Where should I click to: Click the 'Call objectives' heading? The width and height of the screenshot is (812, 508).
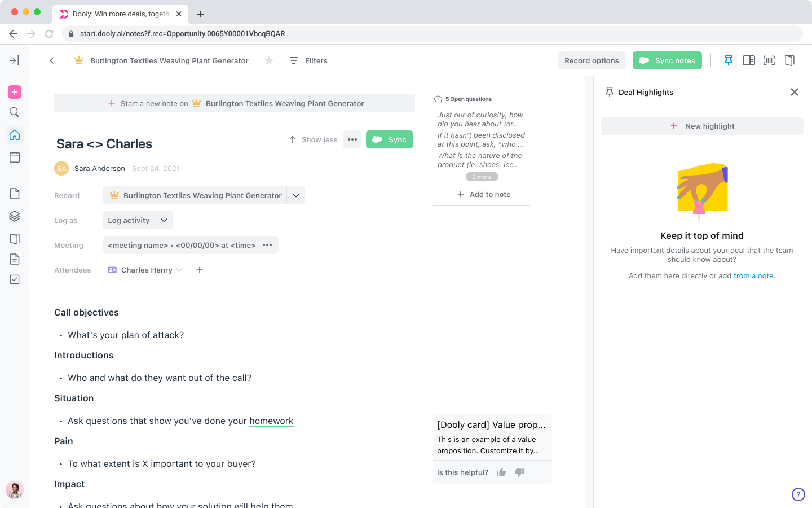86,312
